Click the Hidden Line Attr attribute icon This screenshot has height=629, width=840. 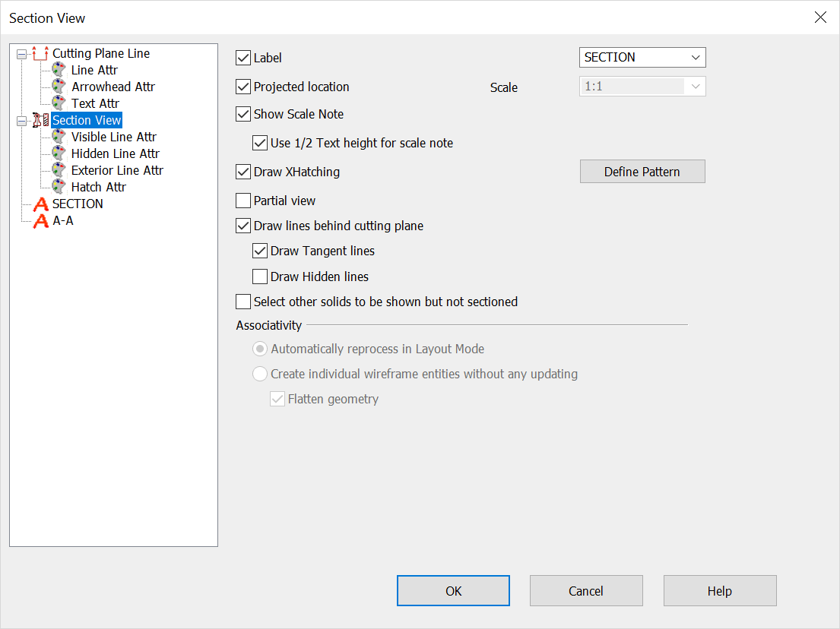click(x=59, y=153)
